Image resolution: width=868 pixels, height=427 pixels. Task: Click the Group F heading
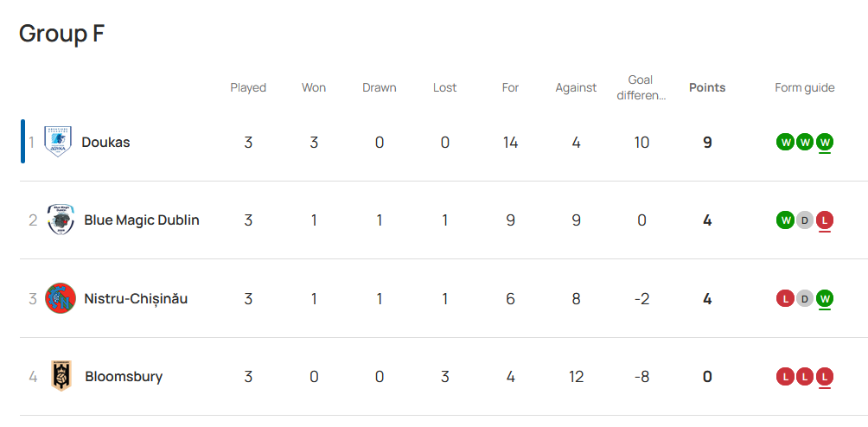point(61,33)
